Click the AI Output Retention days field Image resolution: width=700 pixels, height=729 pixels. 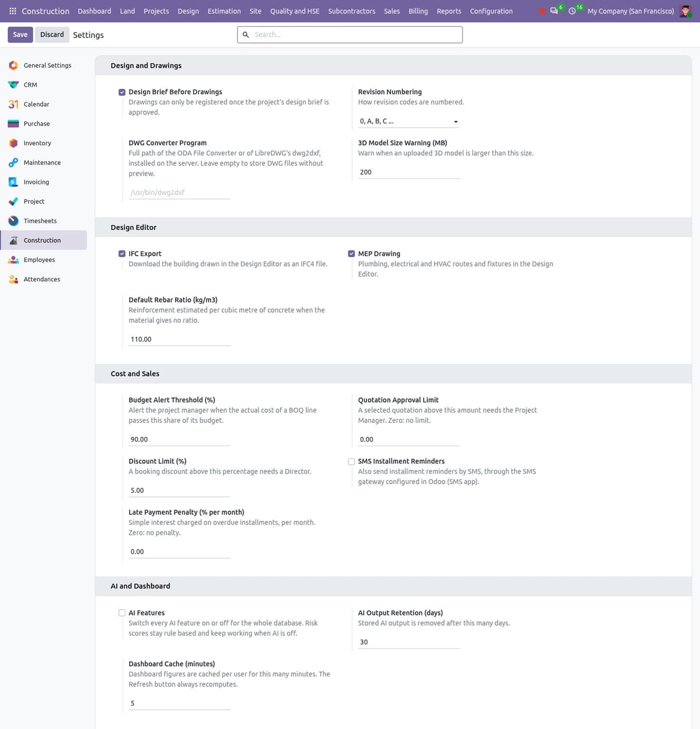pyautogui.click(x=409, y=642)
